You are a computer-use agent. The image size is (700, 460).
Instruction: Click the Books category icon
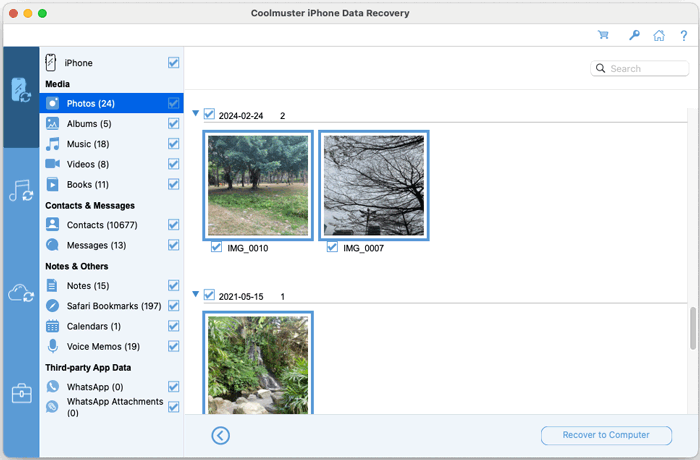pos(52,184)
